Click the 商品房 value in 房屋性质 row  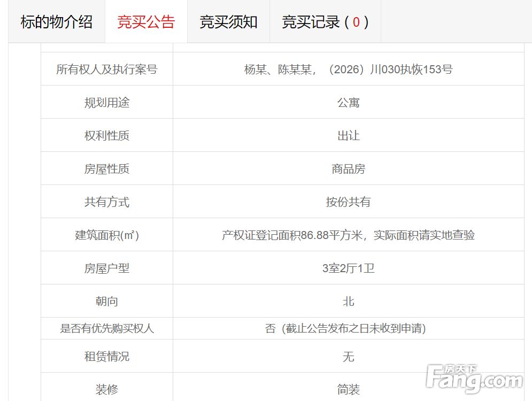point(349,169)
